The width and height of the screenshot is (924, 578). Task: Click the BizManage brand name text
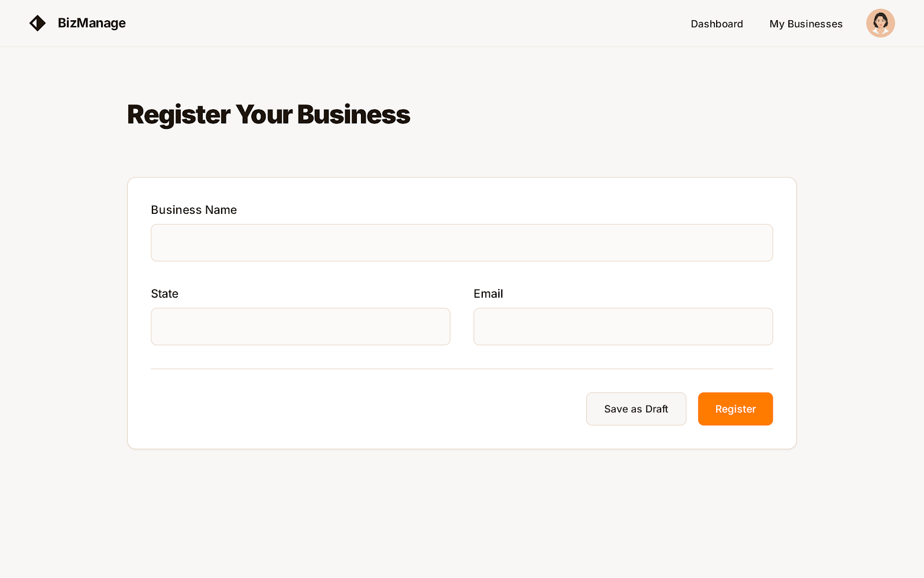(92, 23)
